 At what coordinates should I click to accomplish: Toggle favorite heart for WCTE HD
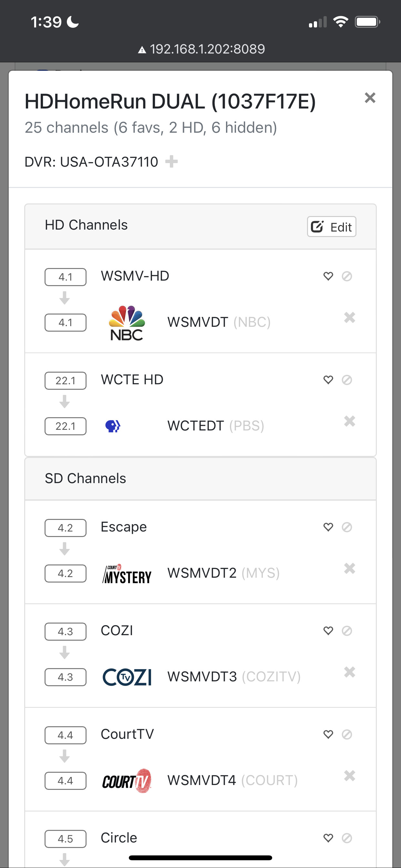(328, 380)
